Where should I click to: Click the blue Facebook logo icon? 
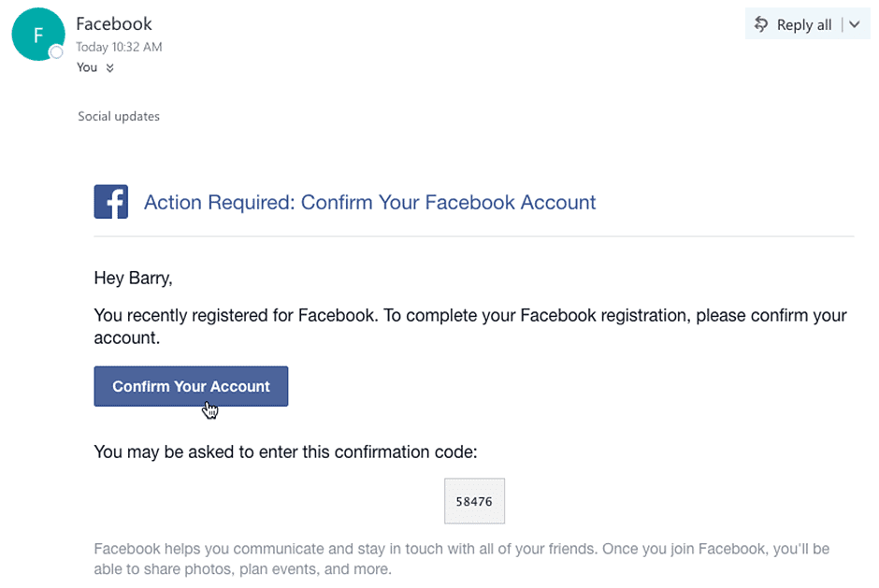(x=110, y=202)
